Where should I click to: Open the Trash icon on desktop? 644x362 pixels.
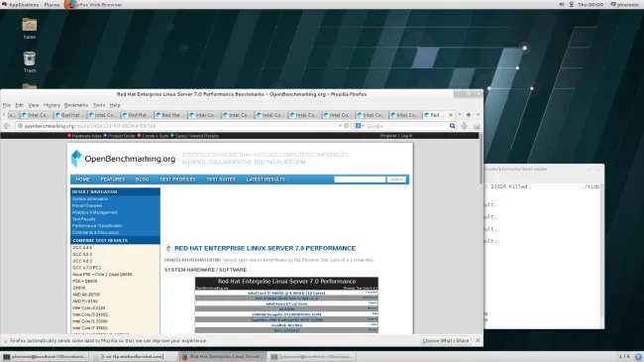point(29,62)
